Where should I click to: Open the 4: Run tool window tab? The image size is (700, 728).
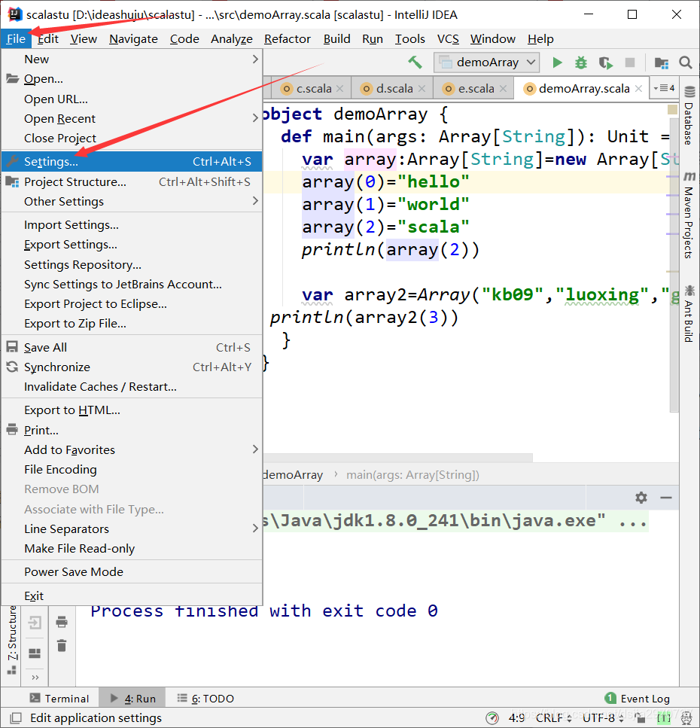132,699
